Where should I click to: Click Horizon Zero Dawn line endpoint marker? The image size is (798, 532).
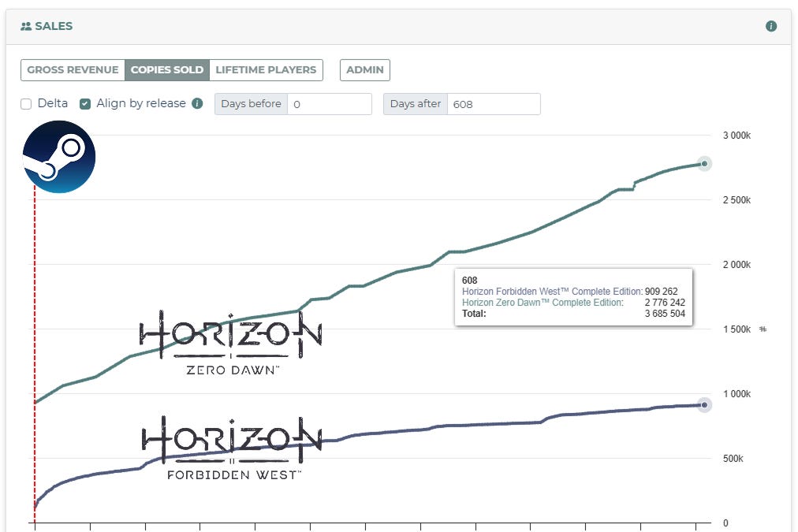click(704, 164)
